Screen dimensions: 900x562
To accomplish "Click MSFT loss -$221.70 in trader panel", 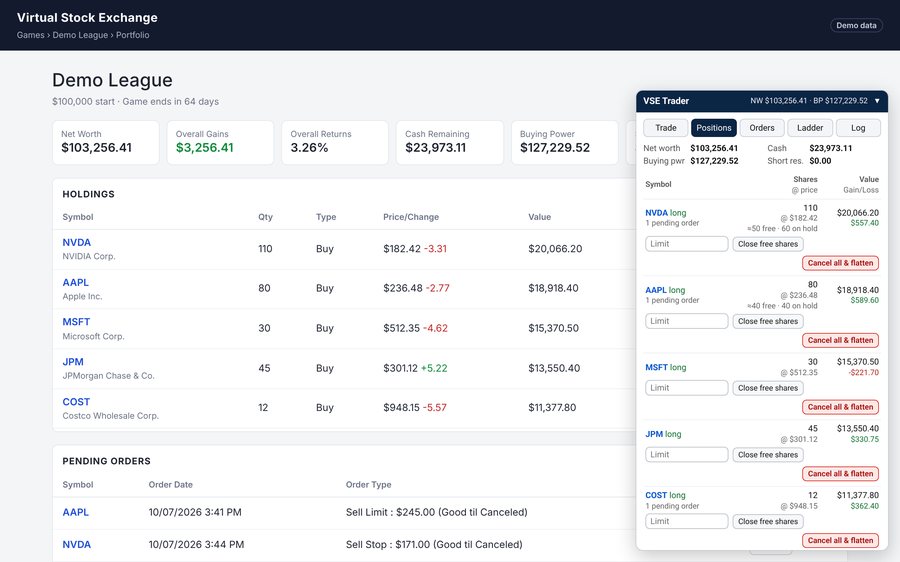I will (864, 373).
